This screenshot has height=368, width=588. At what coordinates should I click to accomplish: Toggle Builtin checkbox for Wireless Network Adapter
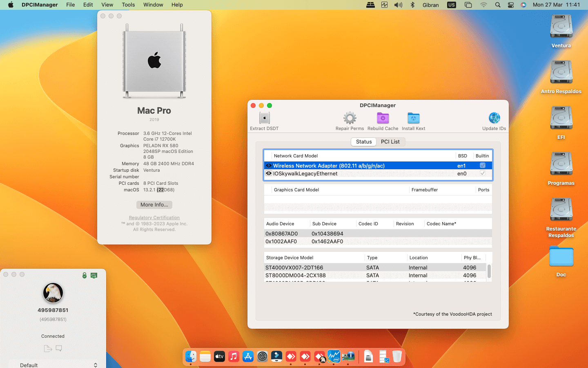(482, 166)
